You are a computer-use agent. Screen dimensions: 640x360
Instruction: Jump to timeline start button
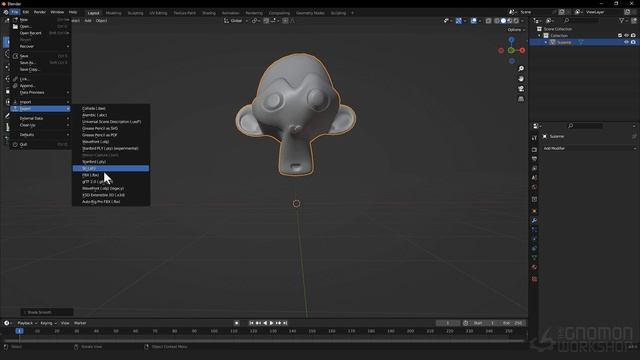pos(251,323)
